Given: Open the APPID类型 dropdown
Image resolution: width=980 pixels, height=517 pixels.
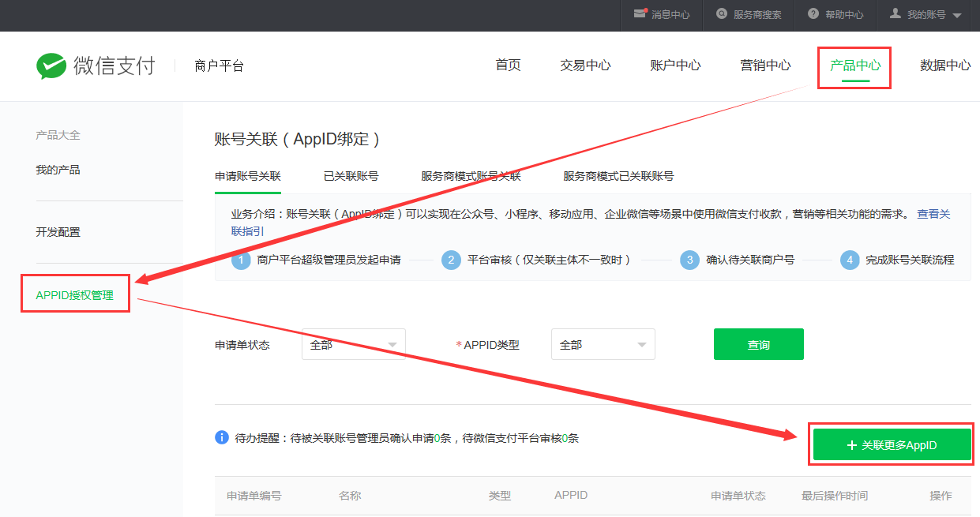Looking at the screenshot, I should (603, 344).
